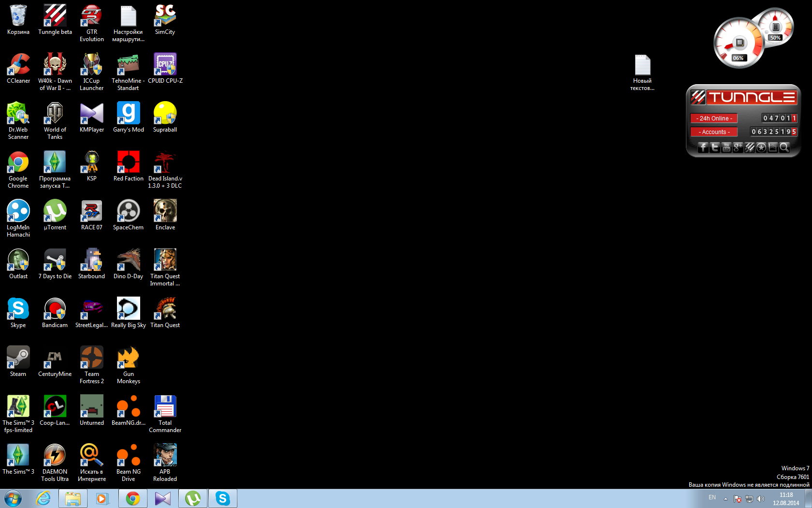Open Outlast shortcut
This screenshot has width=812, height=508.
18,264
